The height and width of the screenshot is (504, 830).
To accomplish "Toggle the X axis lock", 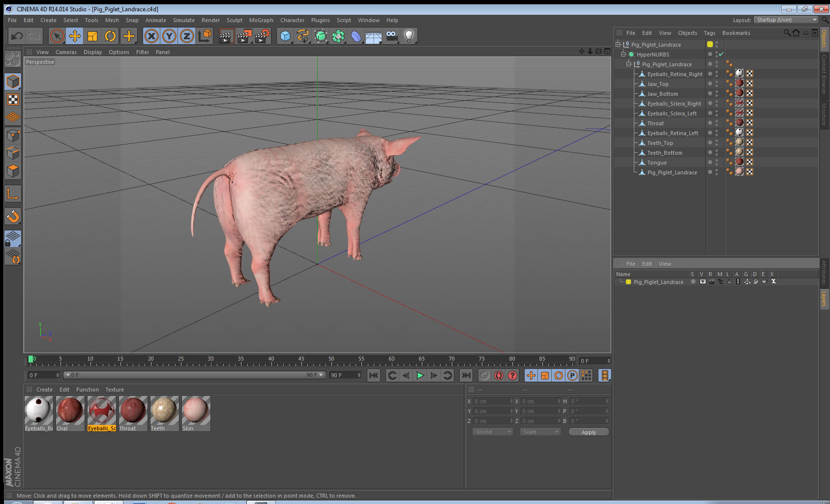I will pyautogui.click(x=151, y=36).
